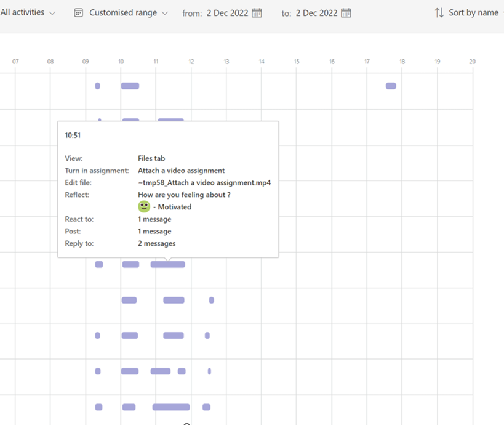504x425 pixels.
Task: Click the How are you feeling about ? text
Action: tap(184, 195)
